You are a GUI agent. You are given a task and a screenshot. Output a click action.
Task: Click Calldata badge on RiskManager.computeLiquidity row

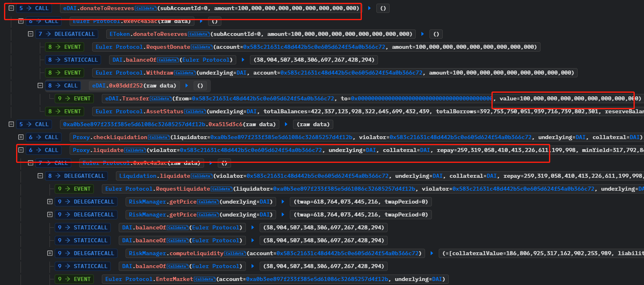[x=235, y=254]
